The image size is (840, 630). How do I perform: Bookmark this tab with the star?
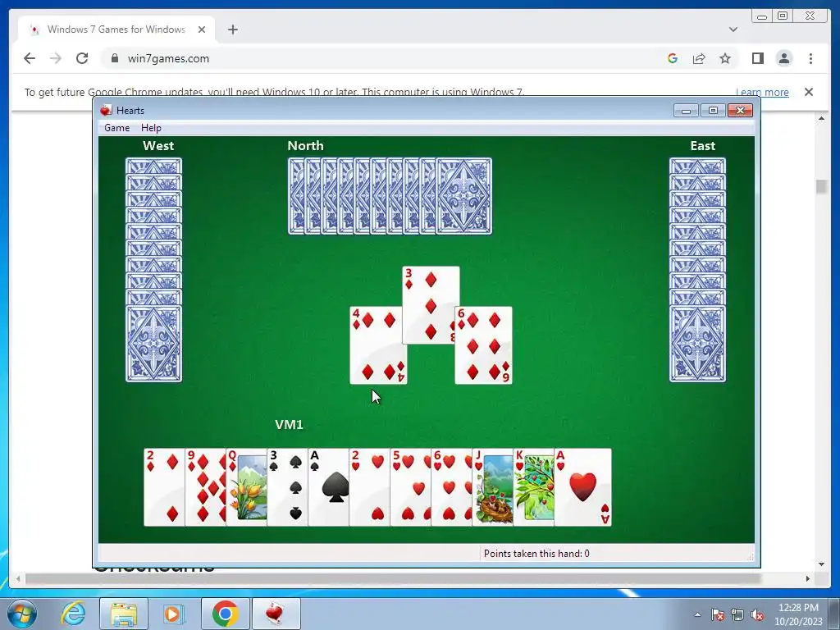725,58
